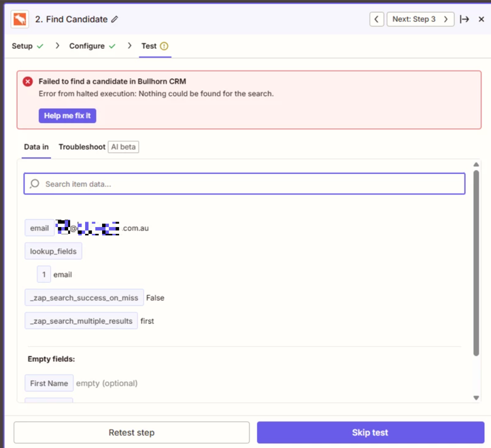Viewport: 491px width, 448px height.
Task: Go to previous step with left chevron
Action: click(x=377, y=19)
